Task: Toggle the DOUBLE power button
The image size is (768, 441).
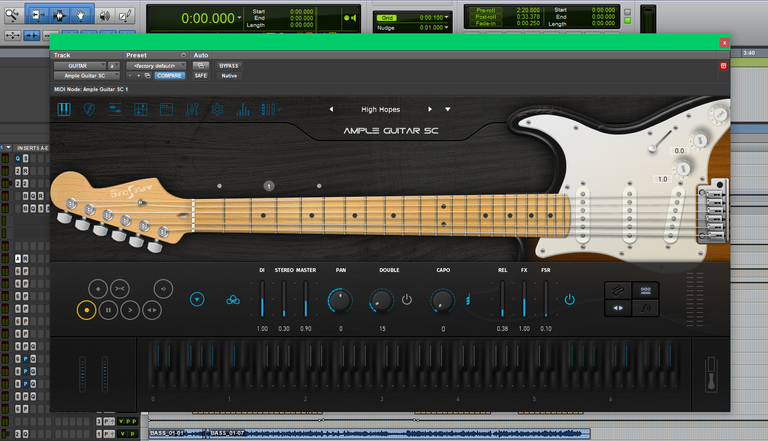Action: coord(407,299)
